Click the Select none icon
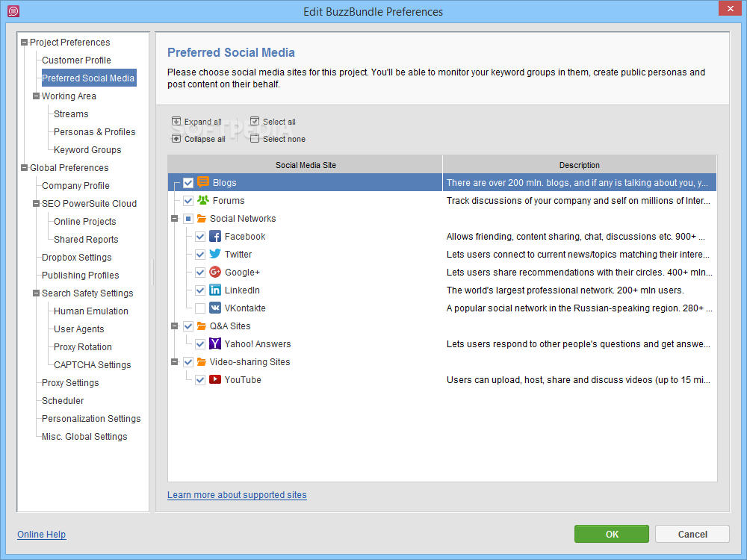Viewport: 747px width, 560px height. pyautogui.click(x=255, y=139)
